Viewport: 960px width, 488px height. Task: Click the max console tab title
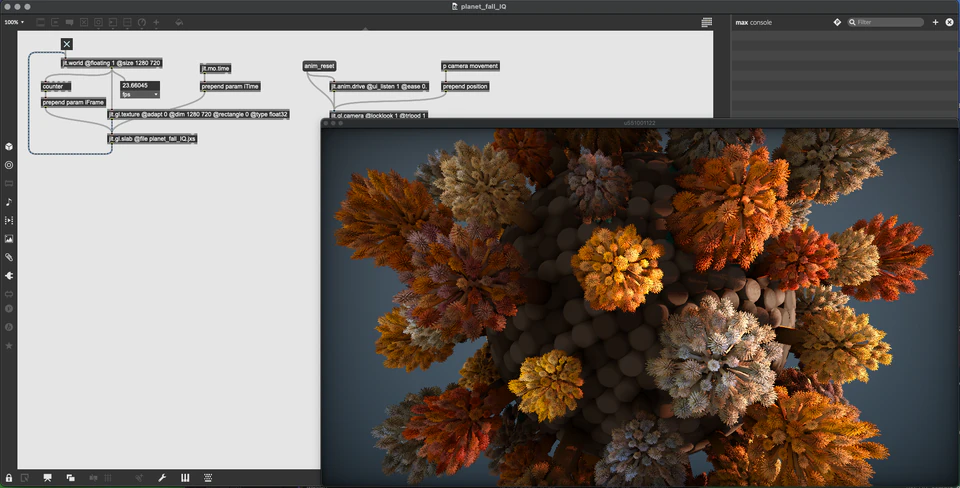(x=754, y=22)
